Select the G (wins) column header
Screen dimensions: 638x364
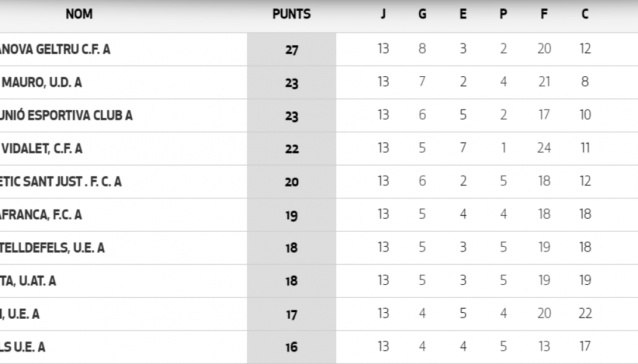point(422,15)
